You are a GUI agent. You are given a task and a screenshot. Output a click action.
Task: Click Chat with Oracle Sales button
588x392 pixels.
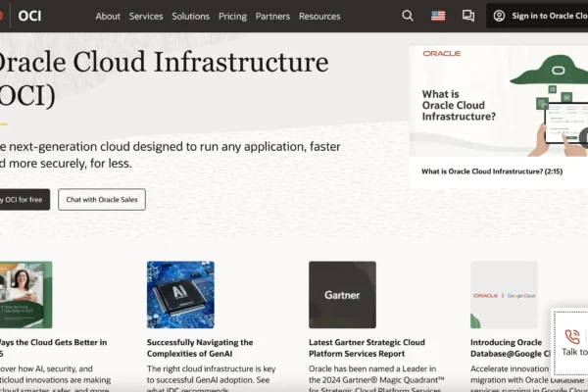pos(102,200)
